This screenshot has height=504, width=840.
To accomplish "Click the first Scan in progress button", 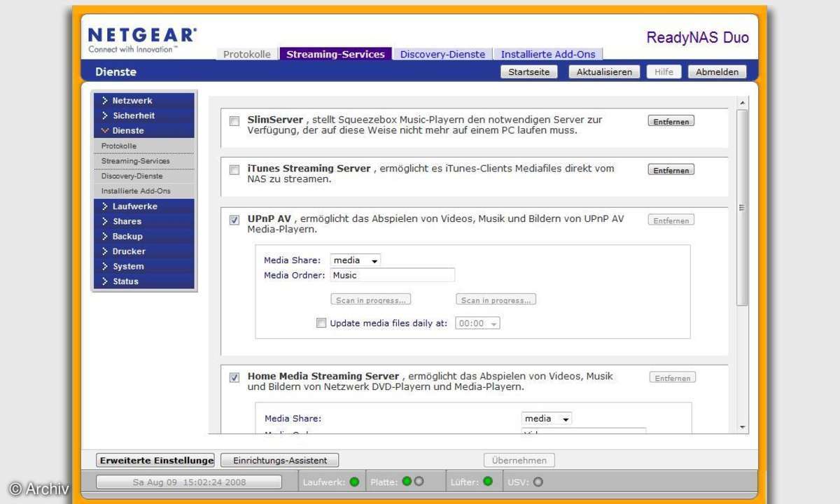I will [x=370, y=300].
